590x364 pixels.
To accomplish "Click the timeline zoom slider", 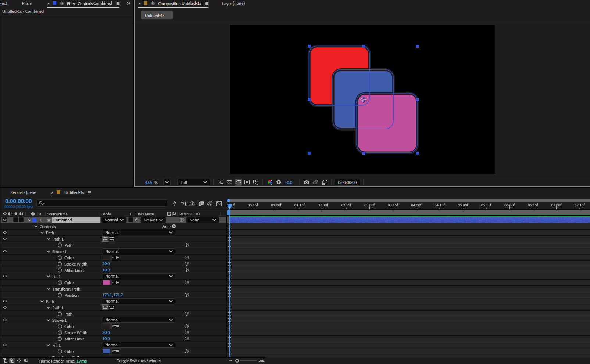I will [x=246, y=361].
